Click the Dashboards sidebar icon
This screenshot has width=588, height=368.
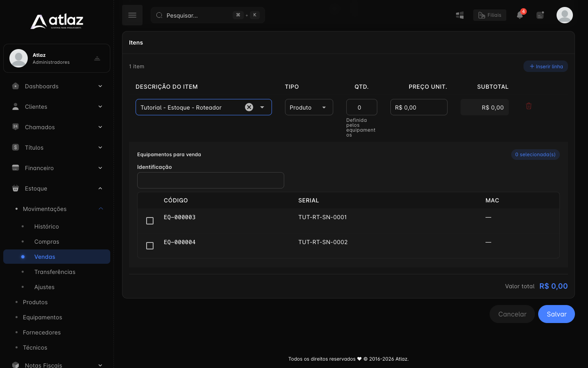tap(16, 86)
